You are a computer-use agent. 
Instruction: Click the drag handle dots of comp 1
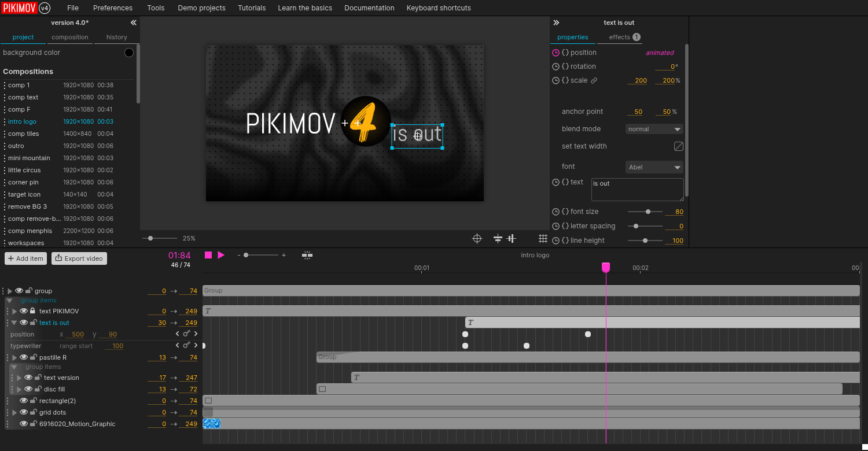pos(5,86)
